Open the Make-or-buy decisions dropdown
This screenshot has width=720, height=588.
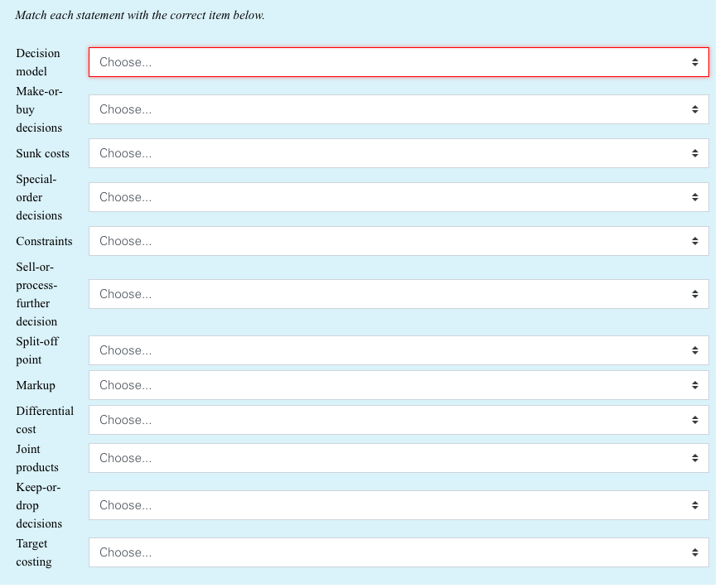pyautogui.click(x=399, y=108)
